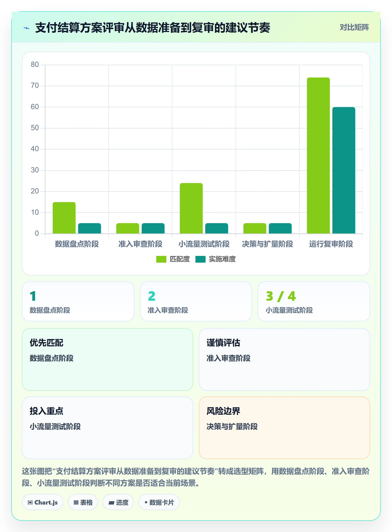This screenshot has height=532, width=392.
Task: Click the 匹配度 legend label text
Action: pyautogui.click(x=180, y=259)
